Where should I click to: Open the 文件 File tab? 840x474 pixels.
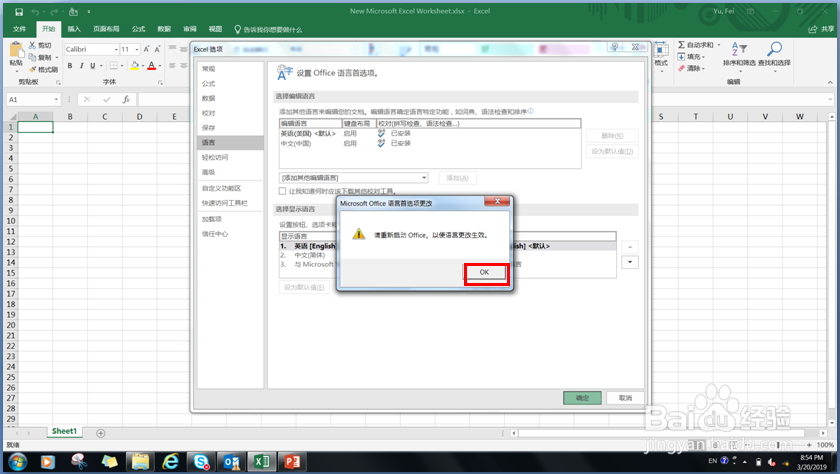19,29
